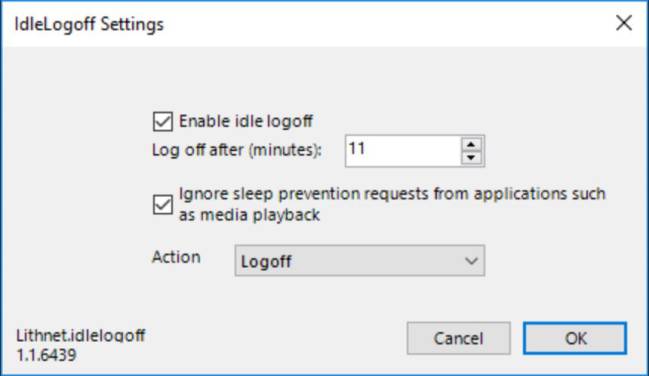Uncheck Ignore sleep prevention requests checkbox
Screen dimensions: 649x376
163,205
